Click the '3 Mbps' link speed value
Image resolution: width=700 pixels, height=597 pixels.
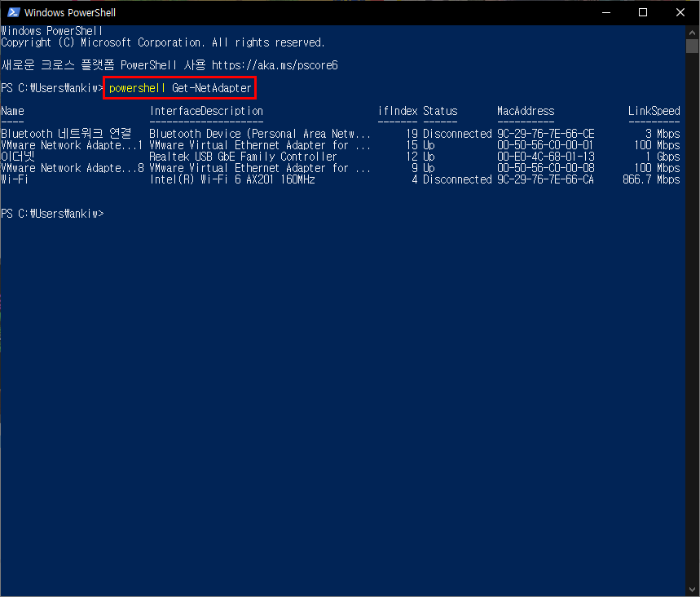tap(663, 134)
